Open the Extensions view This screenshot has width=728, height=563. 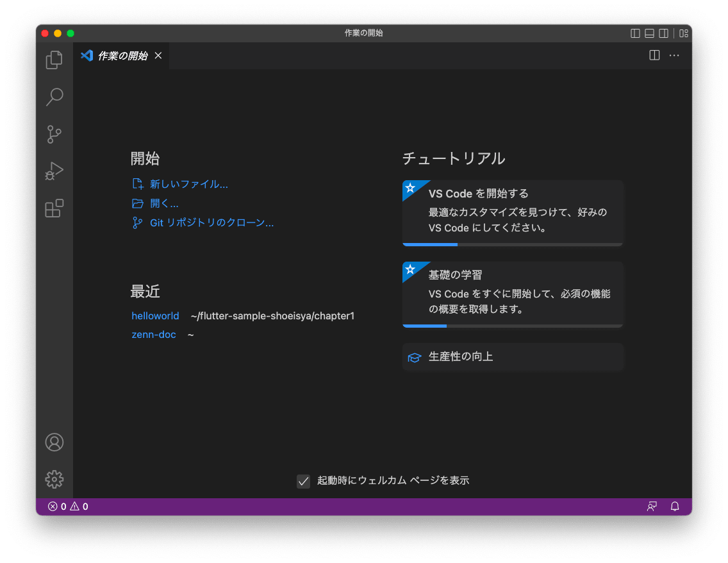54,208
